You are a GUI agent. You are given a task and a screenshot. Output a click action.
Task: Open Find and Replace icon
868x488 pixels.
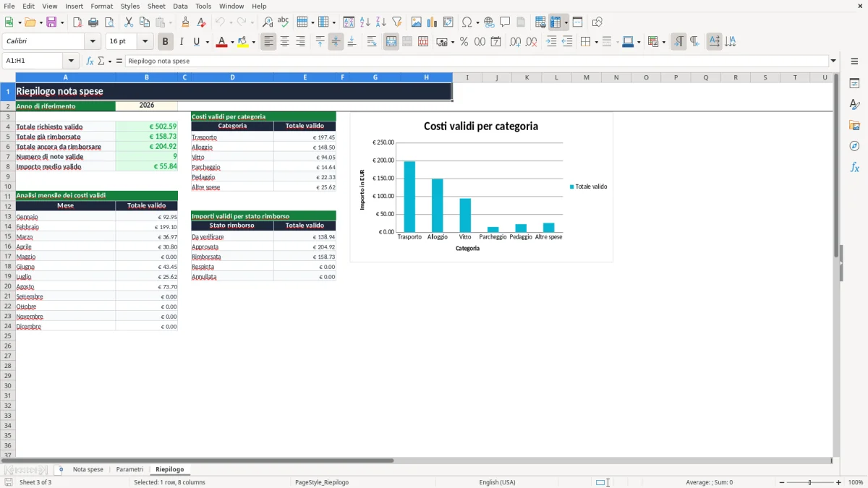point(268,22)
